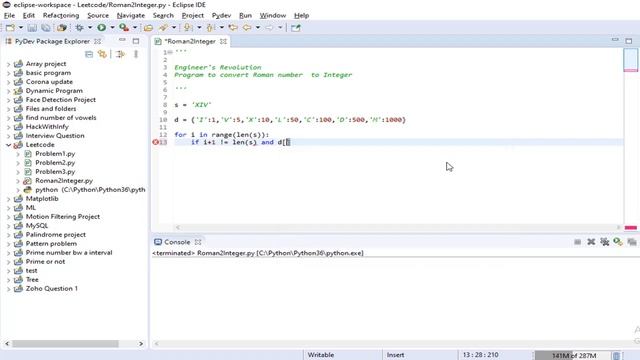Click the console relaunch green icon

[618, 242]
